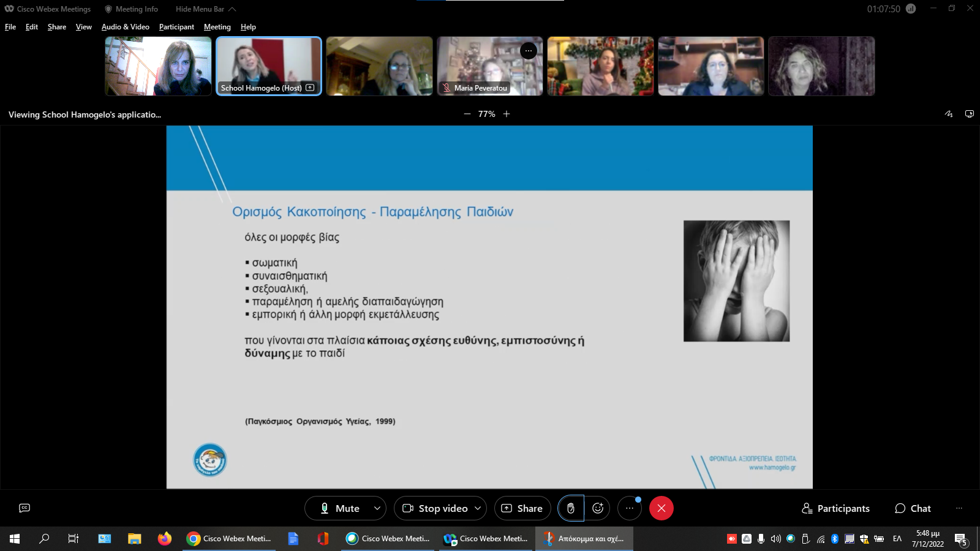Open the closed captions icon
Viewport: 980px width, 551px height.
(24, 508)
